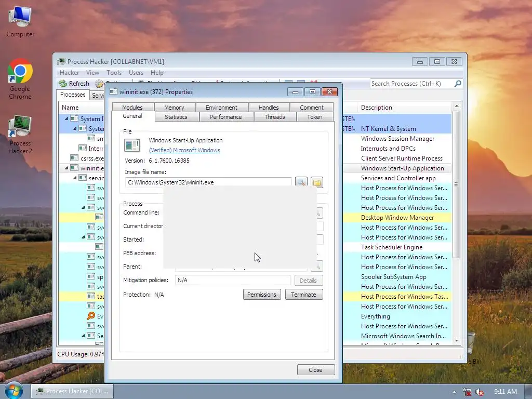Image resolution: width=532 pixels, height=399 pixels.
Task: Click the Windows Start orb
Action: coord(14,391)
